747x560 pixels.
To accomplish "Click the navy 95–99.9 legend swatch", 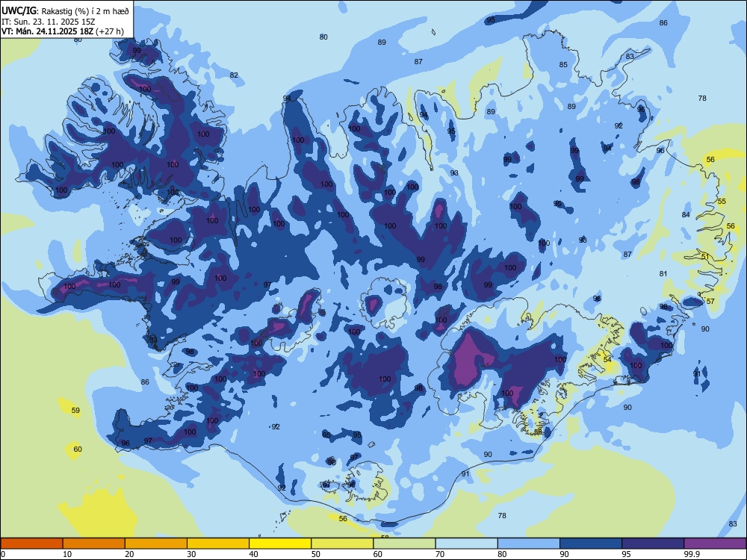I will pyautogui.click(x=653, y=544).
